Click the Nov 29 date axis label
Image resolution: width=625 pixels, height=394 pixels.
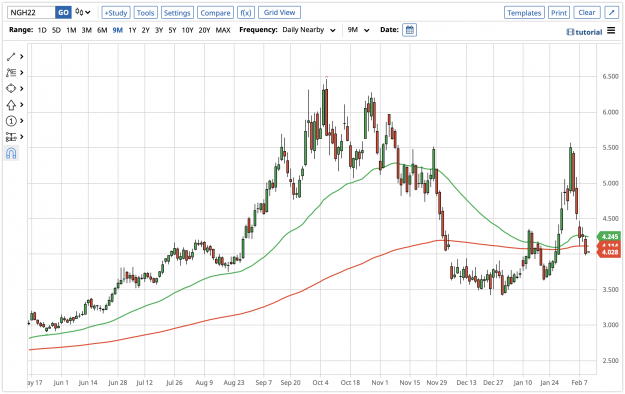[436, 382]
